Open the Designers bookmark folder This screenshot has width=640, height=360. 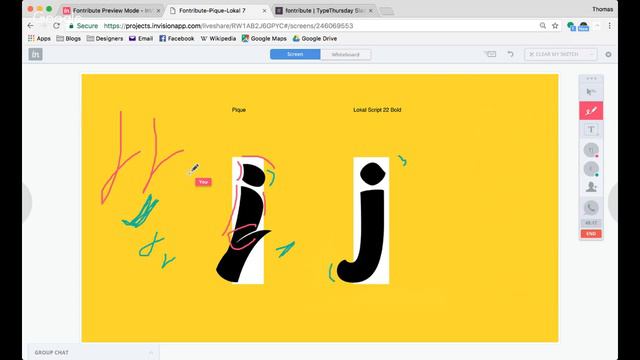pyautogui.click(x=105, y=38)
